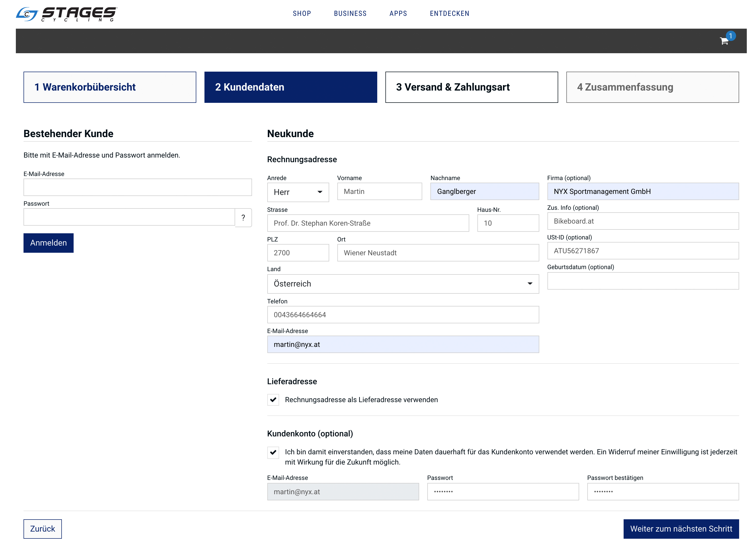This screenshot has height=551, width=756.
Task: Click the Passwort bestätigen field
Action: [x=663, y=492]
